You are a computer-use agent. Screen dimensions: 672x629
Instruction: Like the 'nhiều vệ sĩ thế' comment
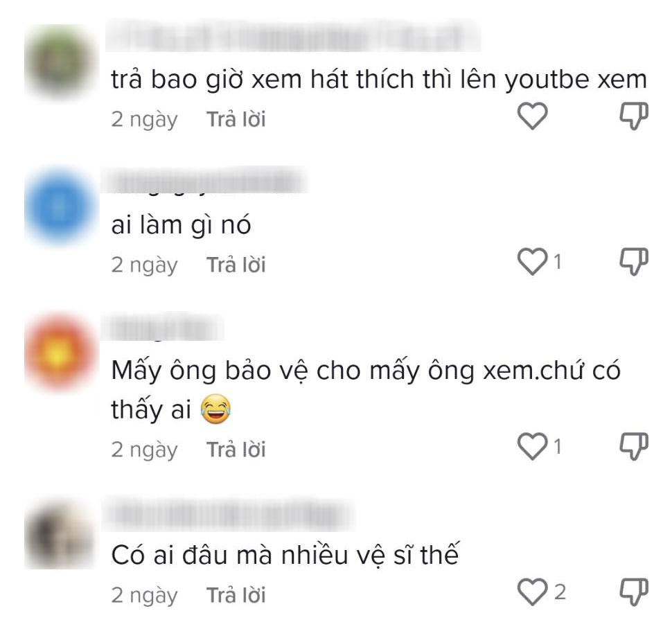(x=532, y=592)
